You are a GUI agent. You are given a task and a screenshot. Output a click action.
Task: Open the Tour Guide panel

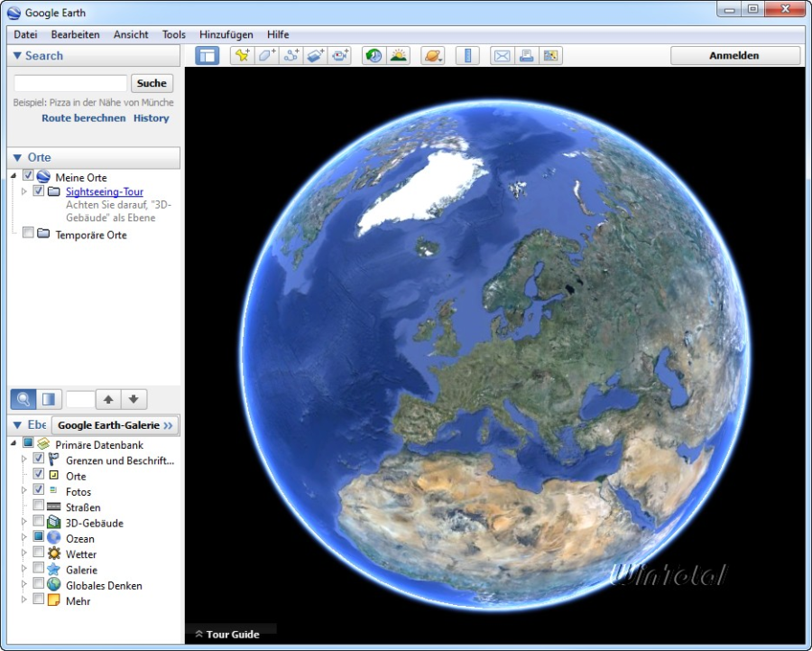coord(230,635)
